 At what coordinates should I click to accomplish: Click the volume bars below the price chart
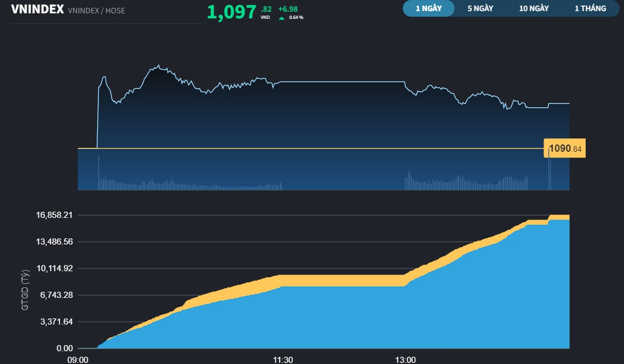point(167,181)
